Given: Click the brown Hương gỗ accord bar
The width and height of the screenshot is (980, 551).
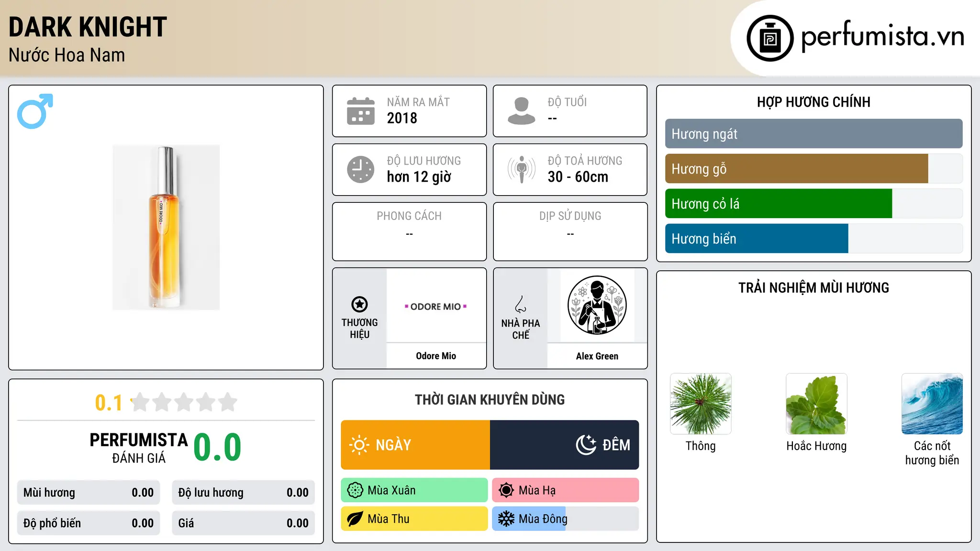Looking at the screenshot, I should (796, 168).
